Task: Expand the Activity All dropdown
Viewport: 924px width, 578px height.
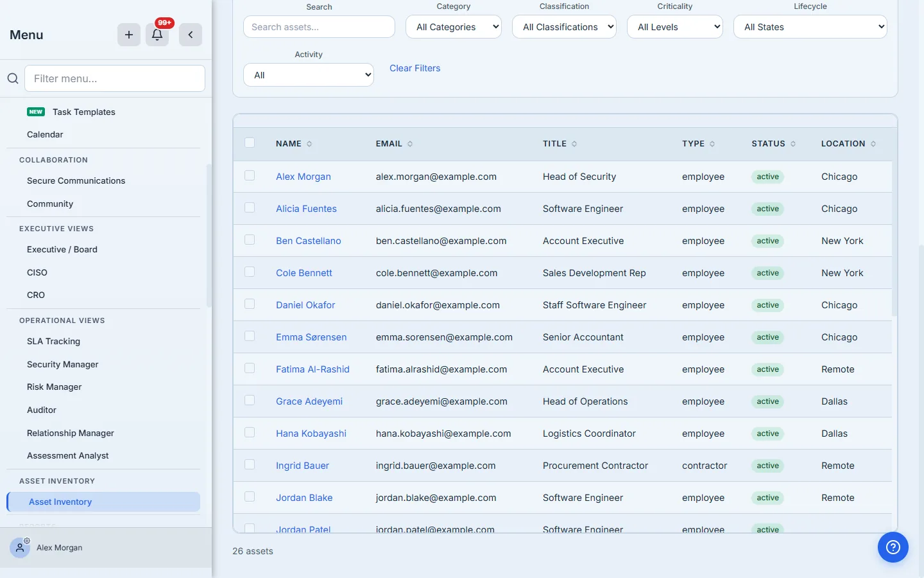Action: (x=309, y=75)
